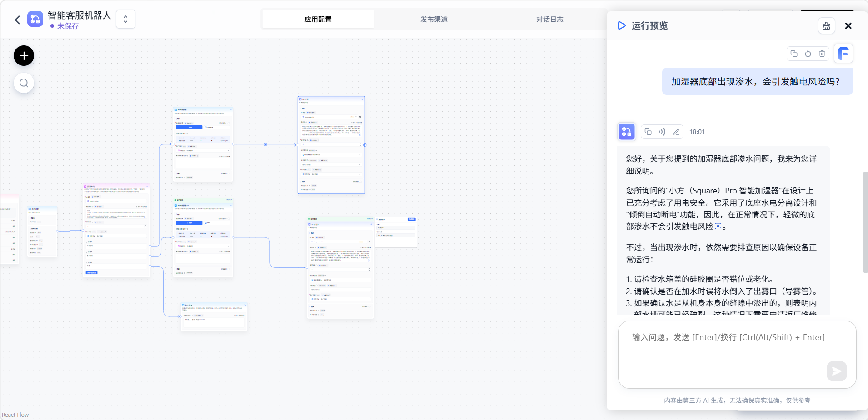Image resolution: width=868 pixels, height=420 pixels.
Task: Retry the user question with refresh icon
Action: [x=808, y=54]
